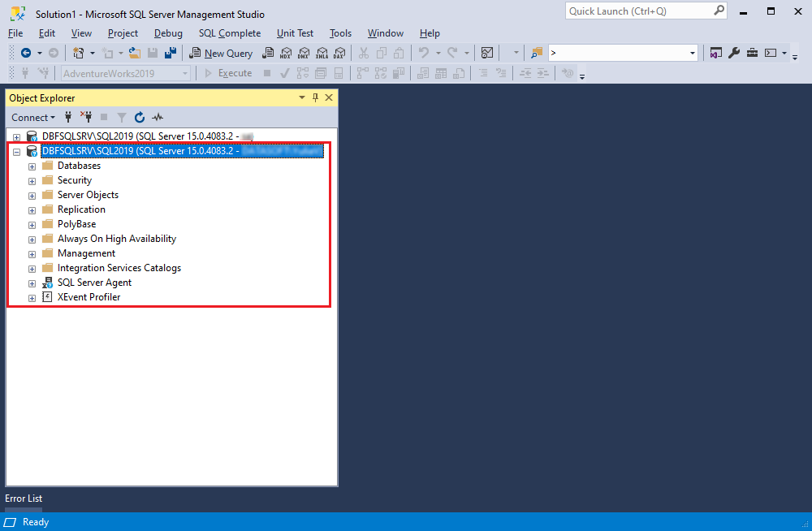
Task: Open the Window menu
Action: (x=385, y=33)
